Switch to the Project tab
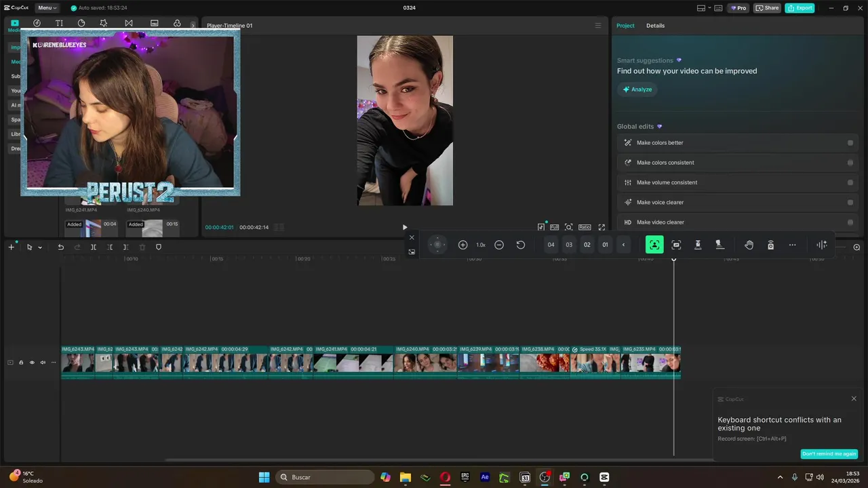This screenshot has width=868, height=488. point(625,26)
